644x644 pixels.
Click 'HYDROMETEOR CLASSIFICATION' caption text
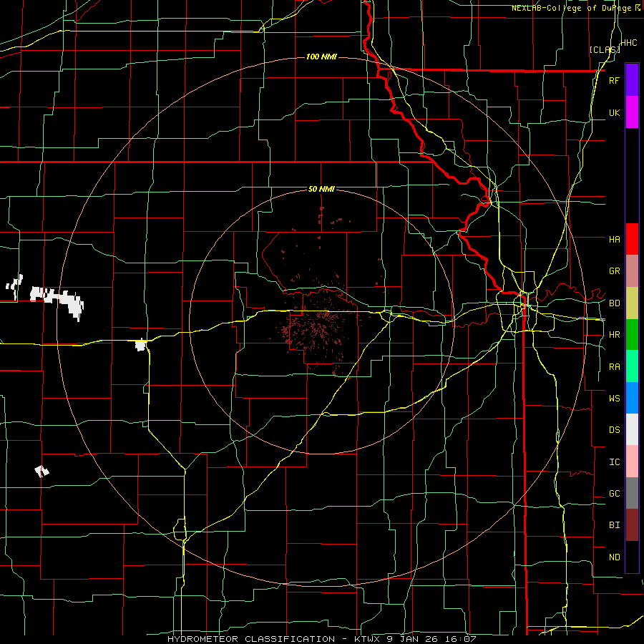click(x=251, y=639)
